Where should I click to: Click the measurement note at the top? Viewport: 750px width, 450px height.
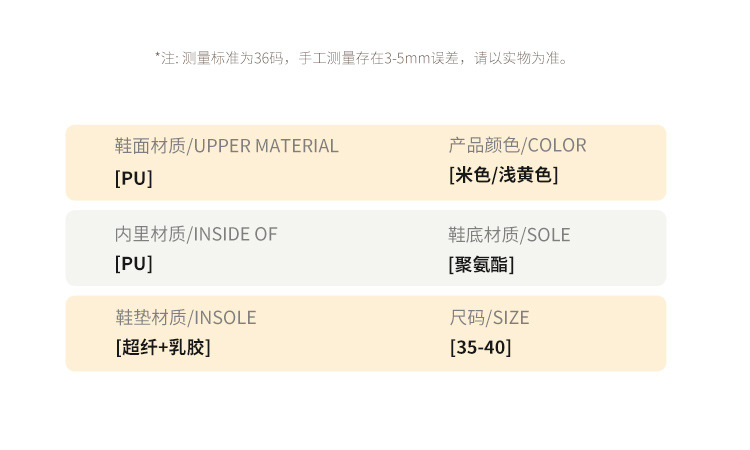[363, 58]
